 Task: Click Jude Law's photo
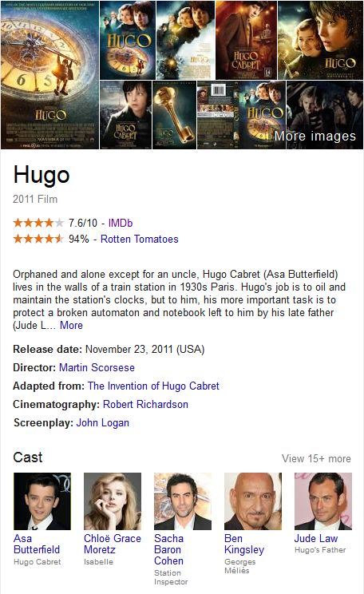coord(323,501)
